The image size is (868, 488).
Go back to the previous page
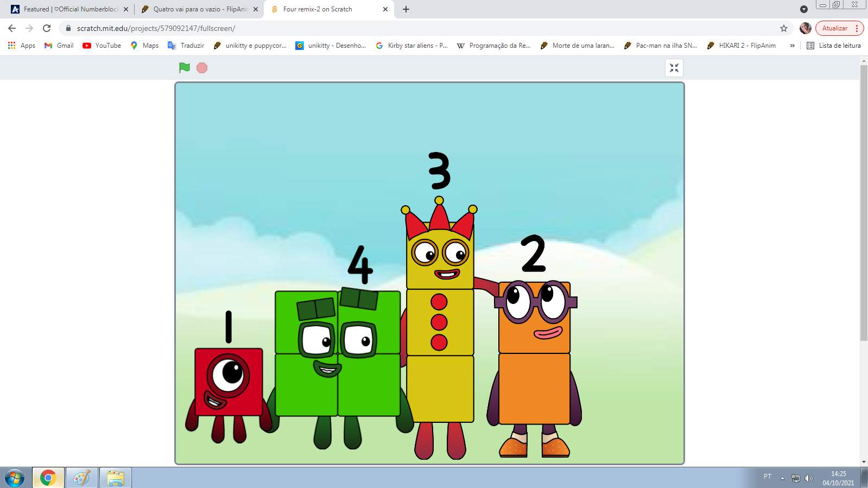tap(12, 28)
